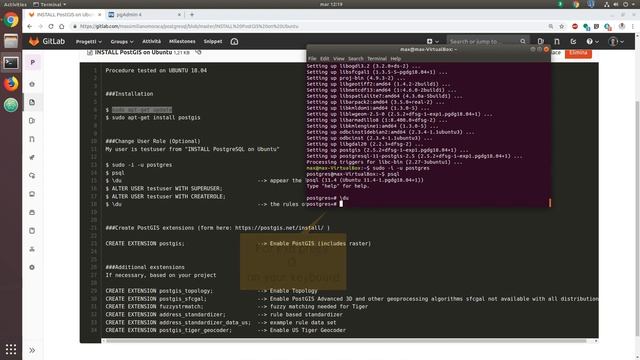Open Terminal from the Ubuntu dock
The image size is (640, 360).
click(11, 62)
